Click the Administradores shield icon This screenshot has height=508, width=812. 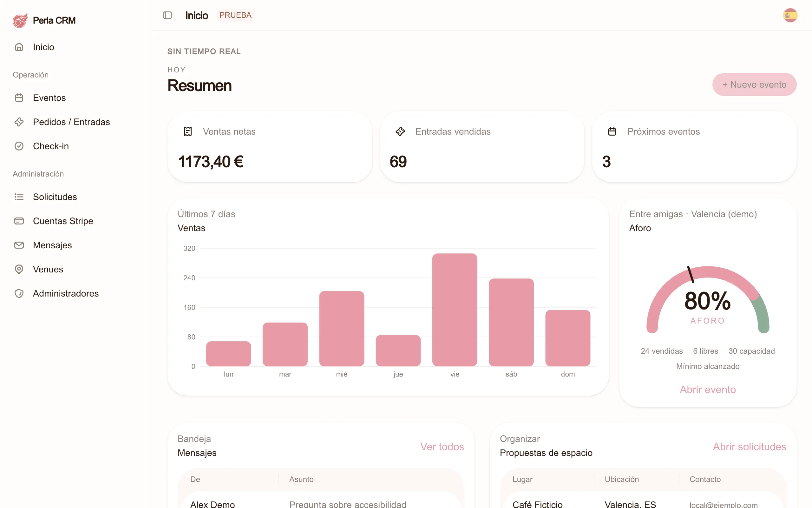coord(19,294)
